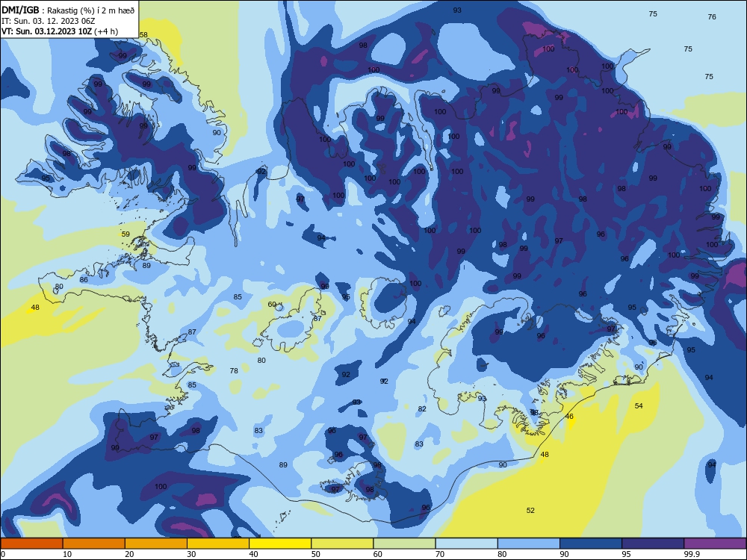Click the '95' label under the color scale

pyautogui.click(x=627, y=554)
